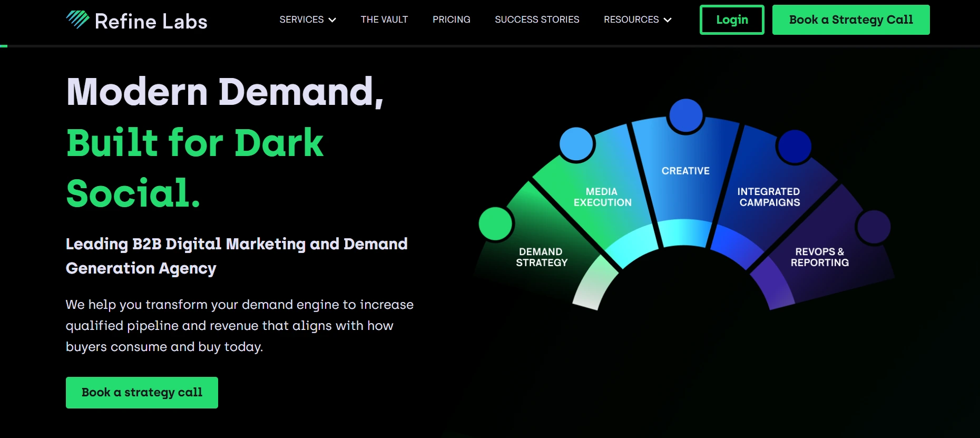The height and width of the screenshot is (438, 980).
Task: Click the Login button
Action: pos(732,20)
